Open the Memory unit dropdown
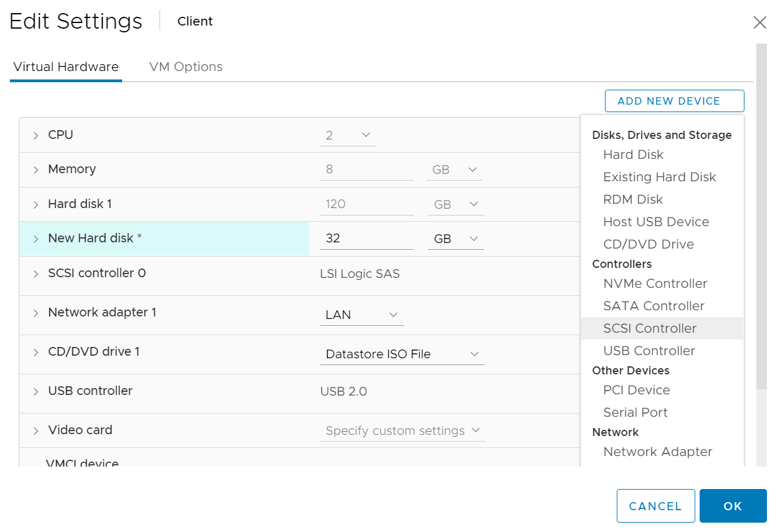Viewport: 775px width, 532px height. click(x=454, y=169)
